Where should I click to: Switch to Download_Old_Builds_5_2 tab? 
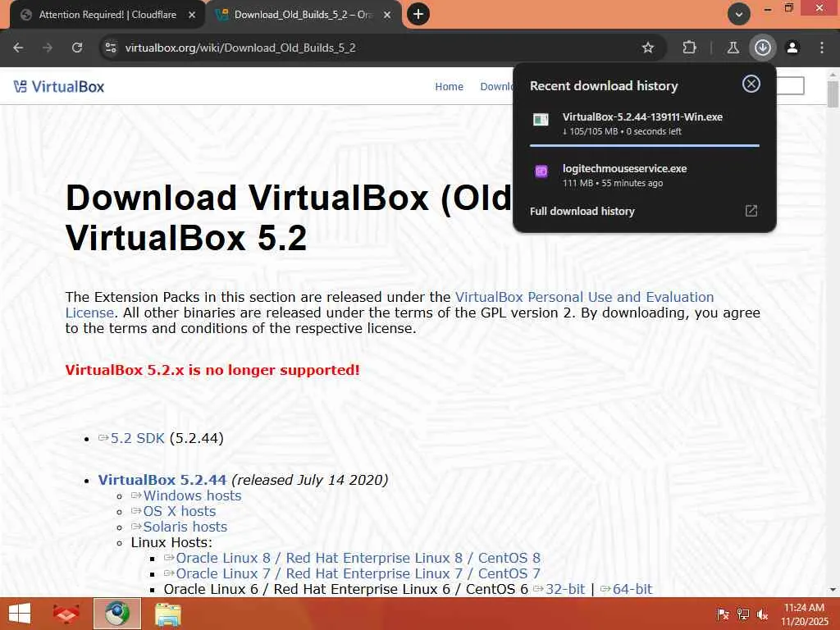pos(303,15)
